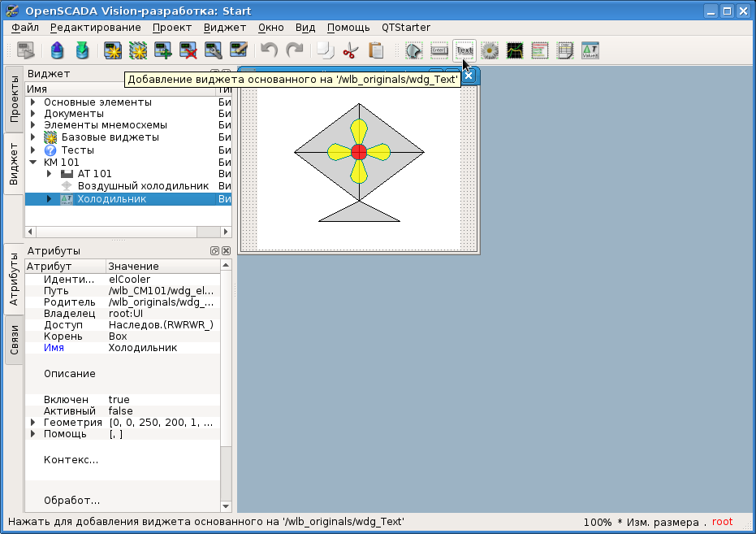Click the undo arrow icon
The image size is (756, 534).
click(269, 50)
